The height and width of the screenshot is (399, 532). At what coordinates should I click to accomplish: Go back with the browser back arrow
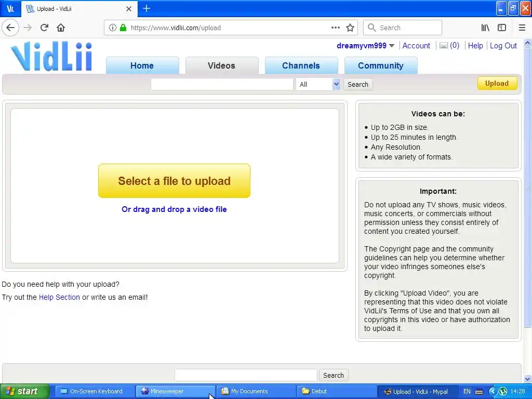(x=10, y=28)
